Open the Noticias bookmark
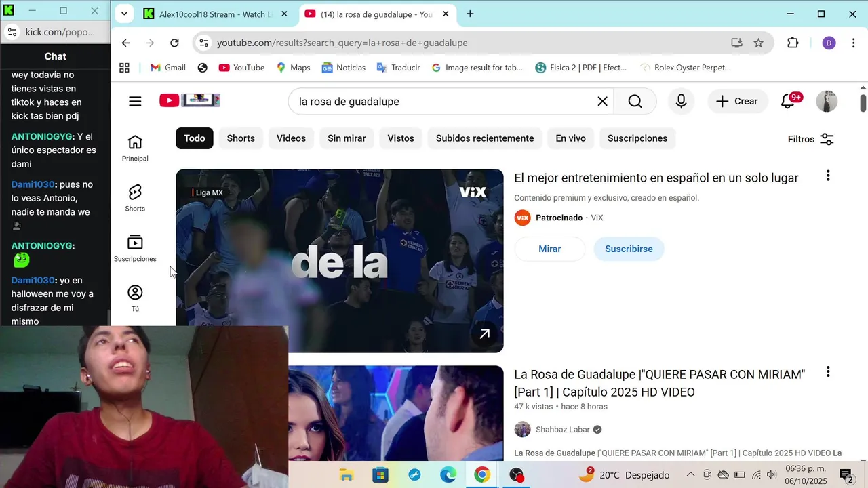The width and height of the screenshot is (868, 488). click(343, 68)
